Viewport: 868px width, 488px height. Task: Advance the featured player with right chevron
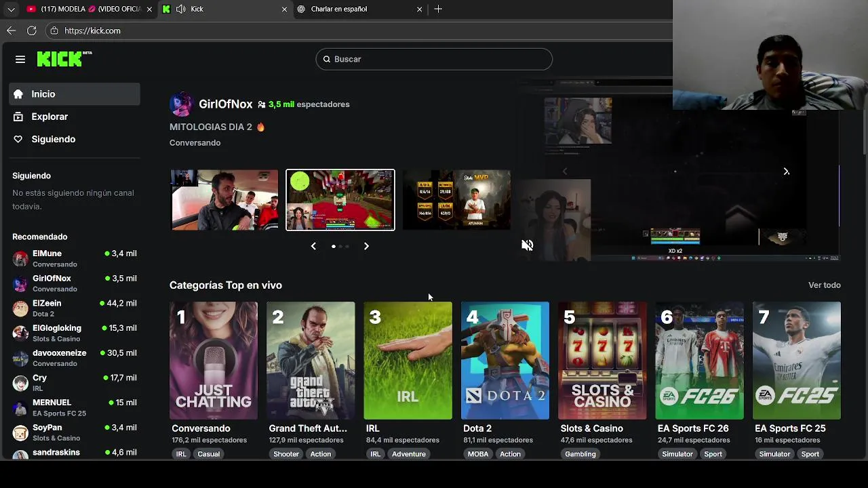click(x=787, y=171)
